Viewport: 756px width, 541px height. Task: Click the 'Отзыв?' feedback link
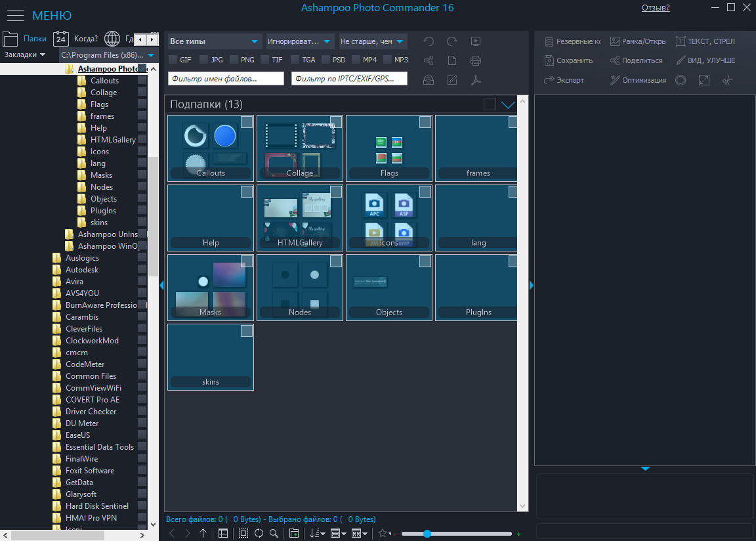[x=655, y=8]
